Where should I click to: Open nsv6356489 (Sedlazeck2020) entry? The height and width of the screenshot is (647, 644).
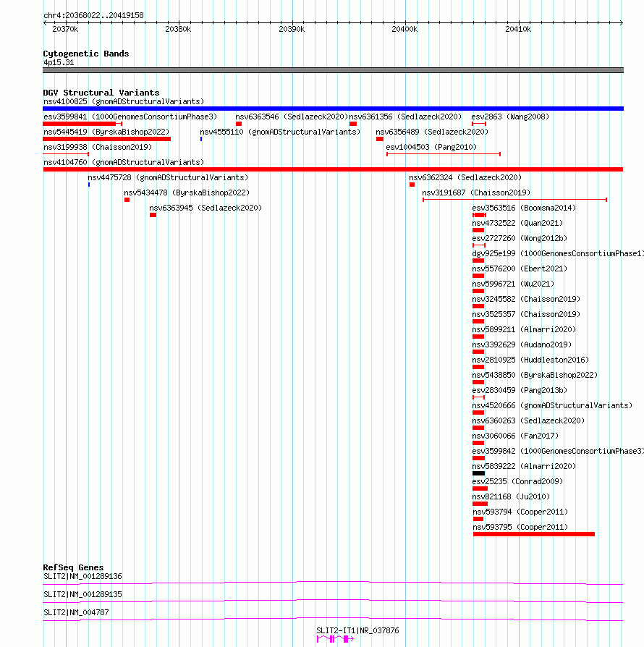432,132
